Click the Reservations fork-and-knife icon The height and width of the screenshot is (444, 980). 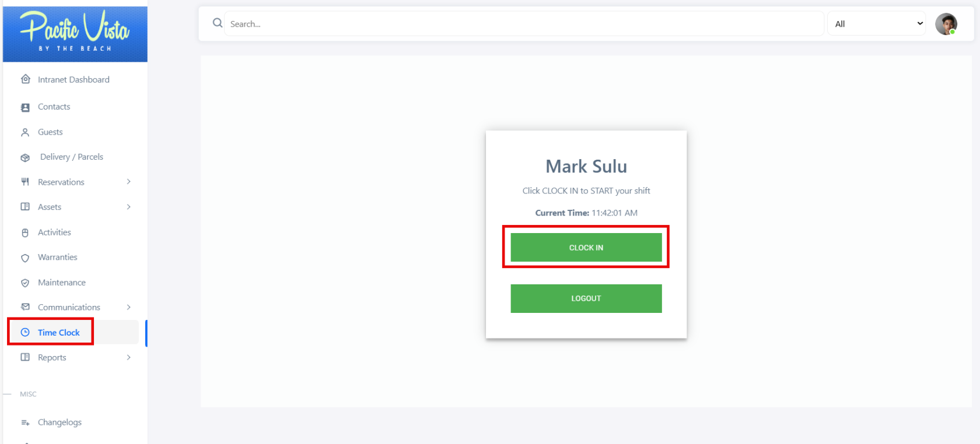click(x=25, y=182)
